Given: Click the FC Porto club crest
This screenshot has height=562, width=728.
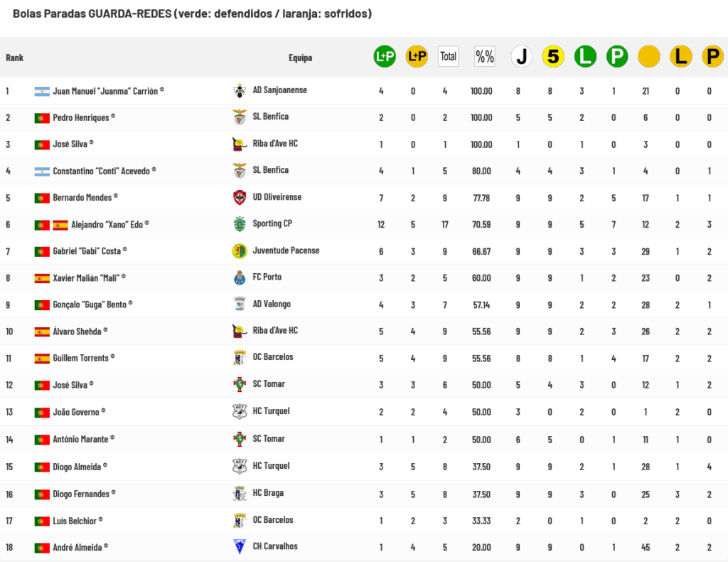Looking at the screenshot, I should (x=240, y=278).
